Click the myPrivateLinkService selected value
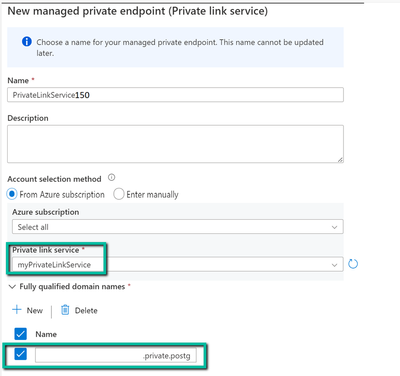This screenshot has height=376, width=400. 54,265
